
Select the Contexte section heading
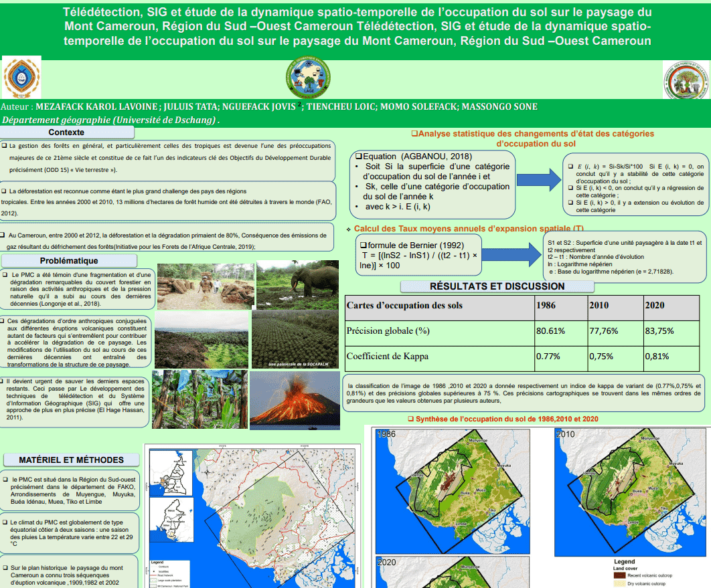67,132
